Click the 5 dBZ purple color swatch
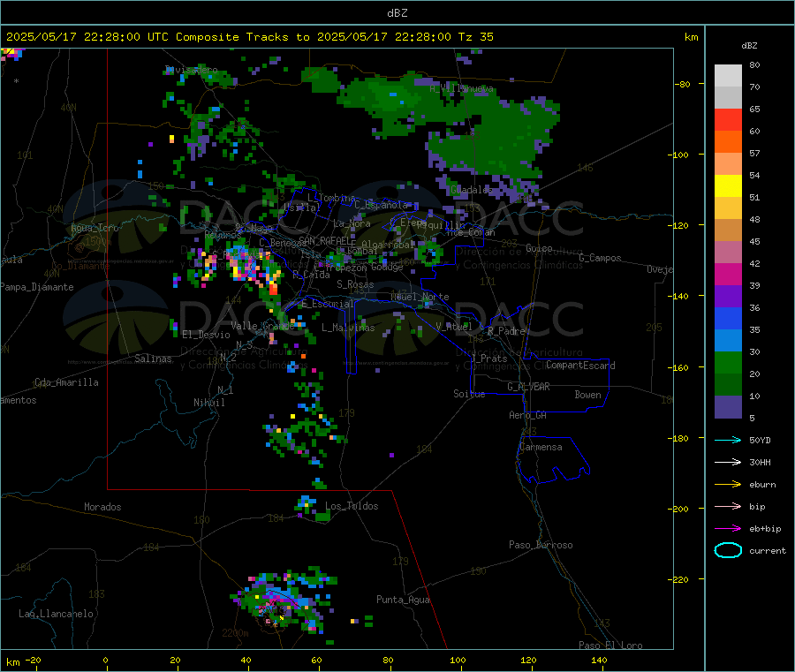 [728, 407]
